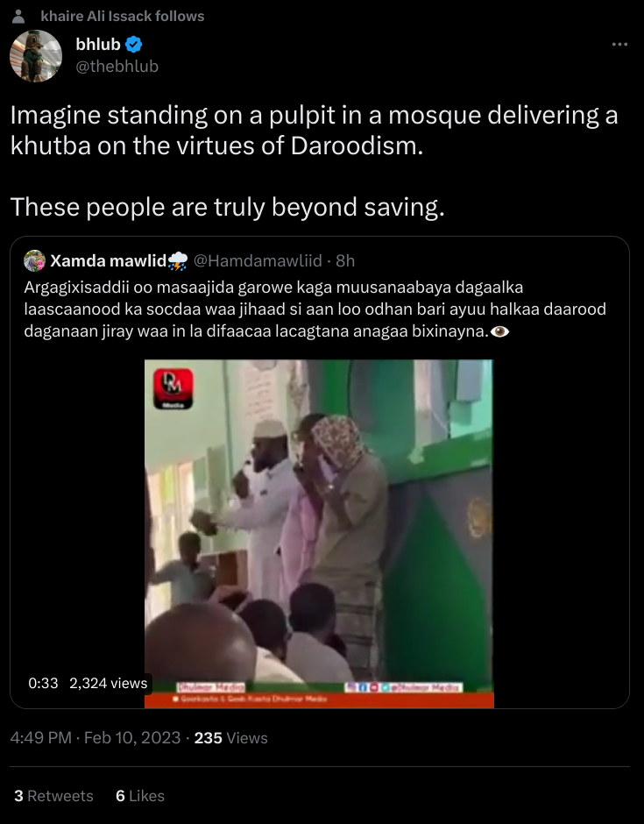Open the @thebhlub handle link
Viewport: 644px width, 824px height.
point(117,67)
